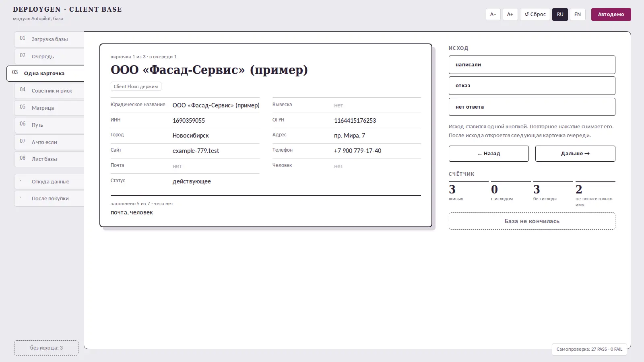
Task: Open the После покупки section
Action: click(49, 198)
